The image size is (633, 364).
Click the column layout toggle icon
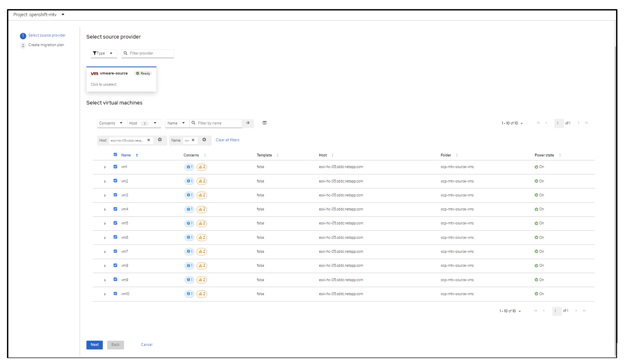click(x=264, y=123)
